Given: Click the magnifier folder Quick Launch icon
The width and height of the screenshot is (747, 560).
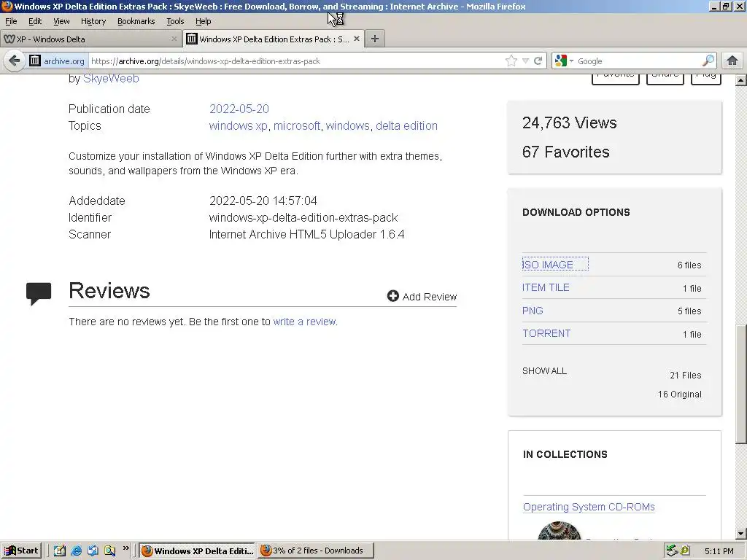Looking at the screenshot, I should [109, 551].
